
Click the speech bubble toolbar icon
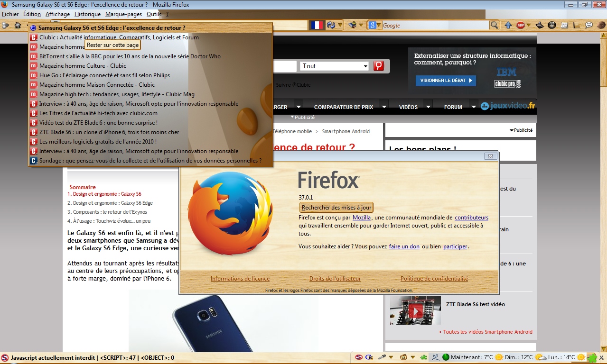coord(589,25)
